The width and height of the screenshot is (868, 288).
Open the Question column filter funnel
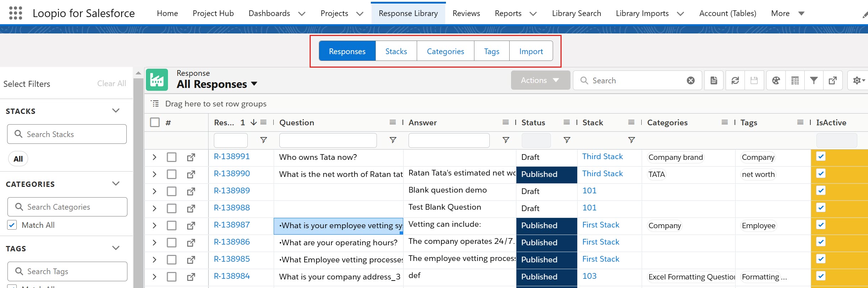393,140
